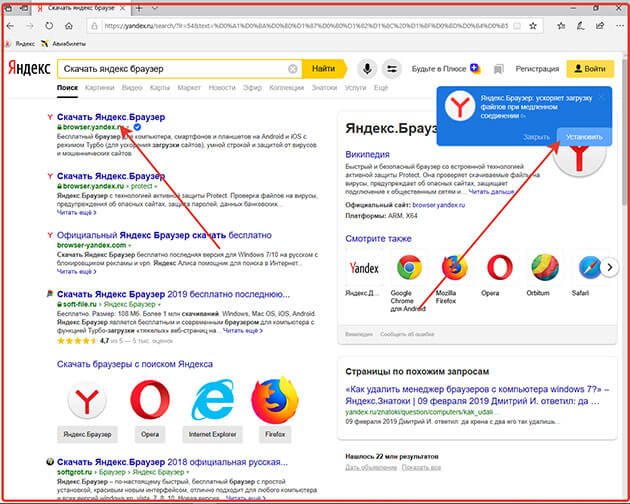
Task: Open the favorites hub icon
Action: click(x=561, y=26)
